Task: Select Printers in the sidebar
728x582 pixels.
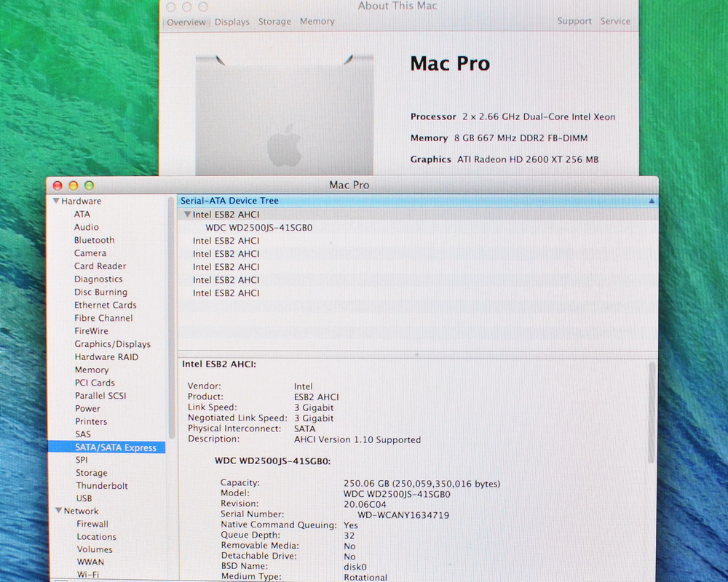Action: click(x=92, y=421)
